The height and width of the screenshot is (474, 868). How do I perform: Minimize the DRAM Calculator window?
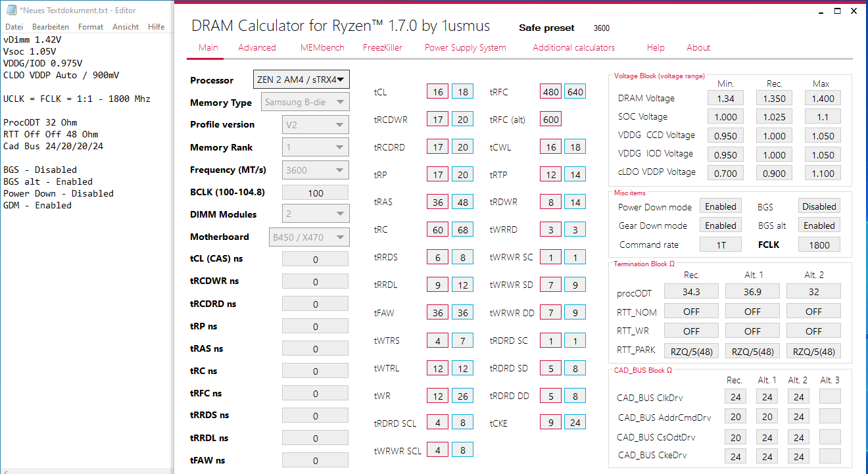[x=821, y=11]
